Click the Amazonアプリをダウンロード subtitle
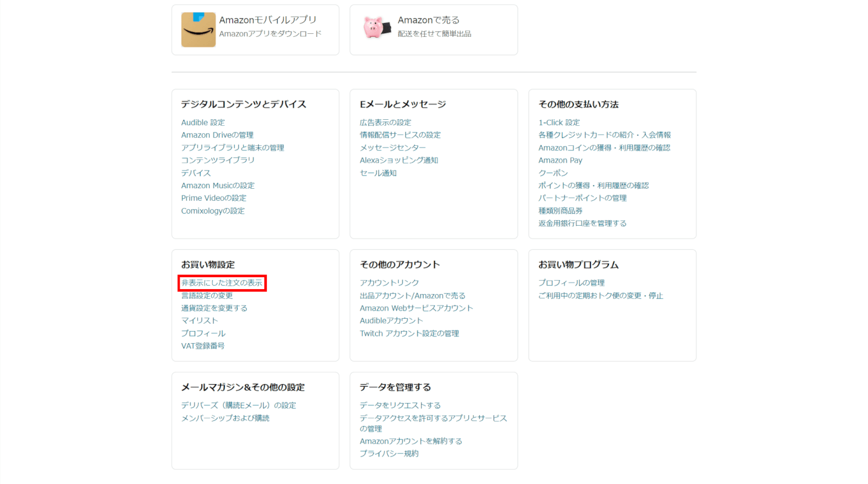Image resolution: width=868 pixels, height=484 pixels. 270,34
